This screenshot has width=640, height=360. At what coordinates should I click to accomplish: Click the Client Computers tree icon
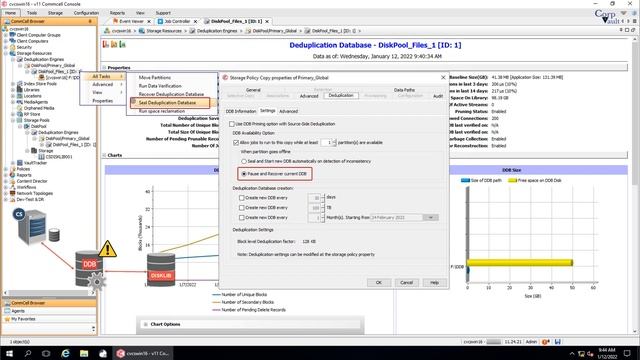pyautogui.click(x=13, y=41)
